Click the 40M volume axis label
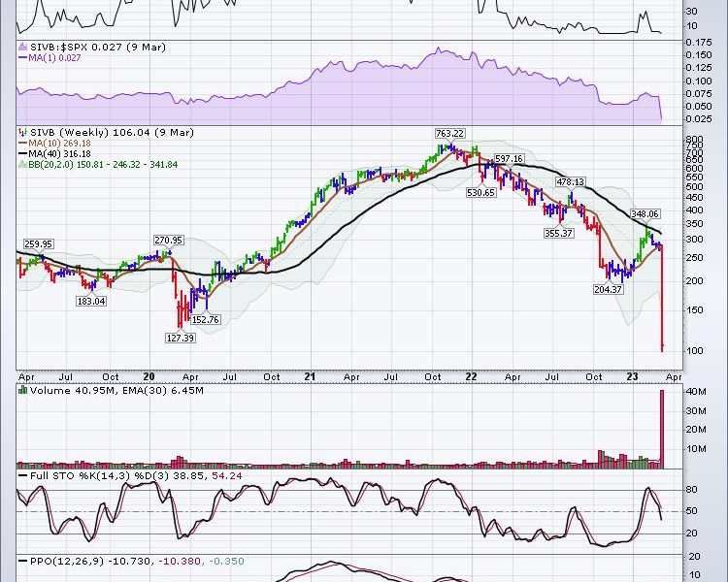Viewport: 728px width, 582px height. coord(696,392)
